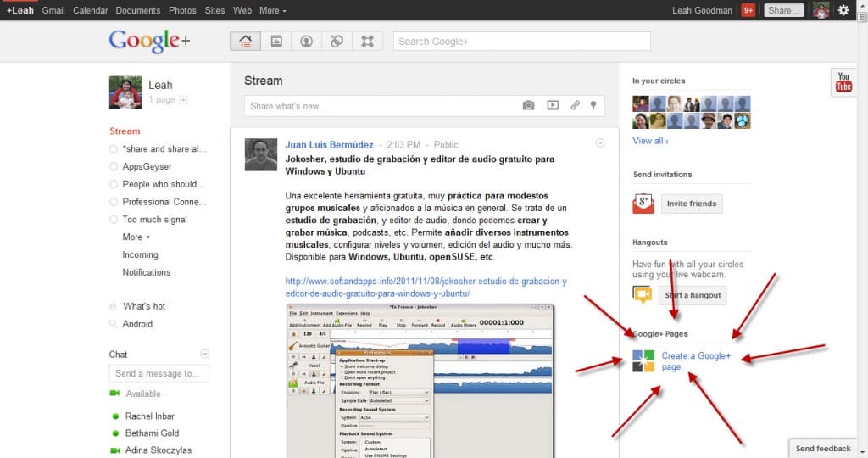Click the Google+ Pages colored squares icon
The width and height of the screenshot is (868, 458).
tap(643, 361)
